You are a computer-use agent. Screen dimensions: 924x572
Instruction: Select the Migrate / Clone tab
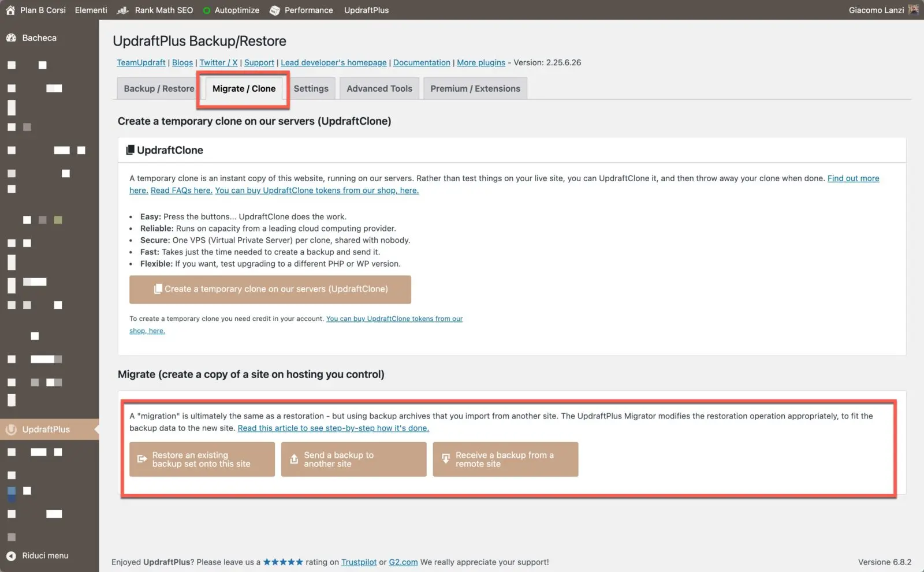coord(244,88)
